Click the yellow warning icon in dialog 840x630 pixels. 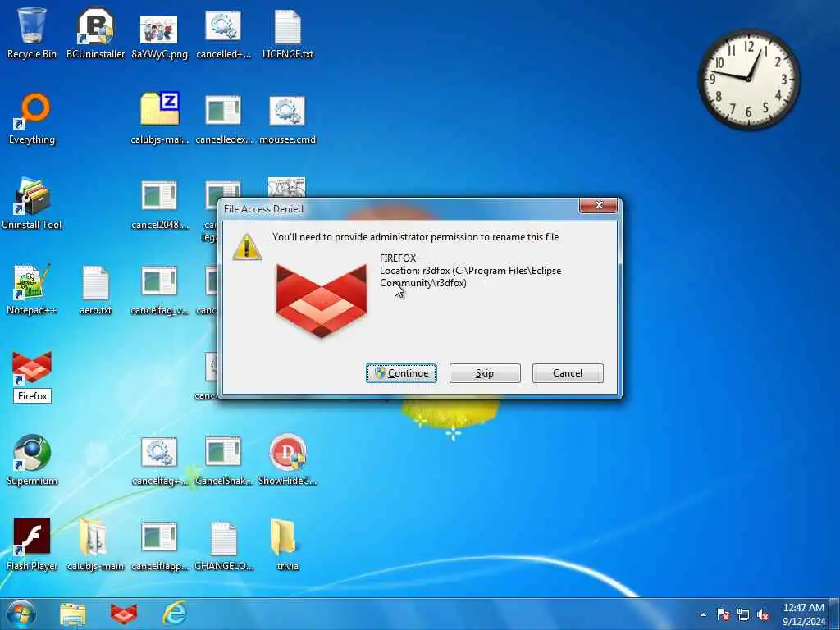[247, 247]
